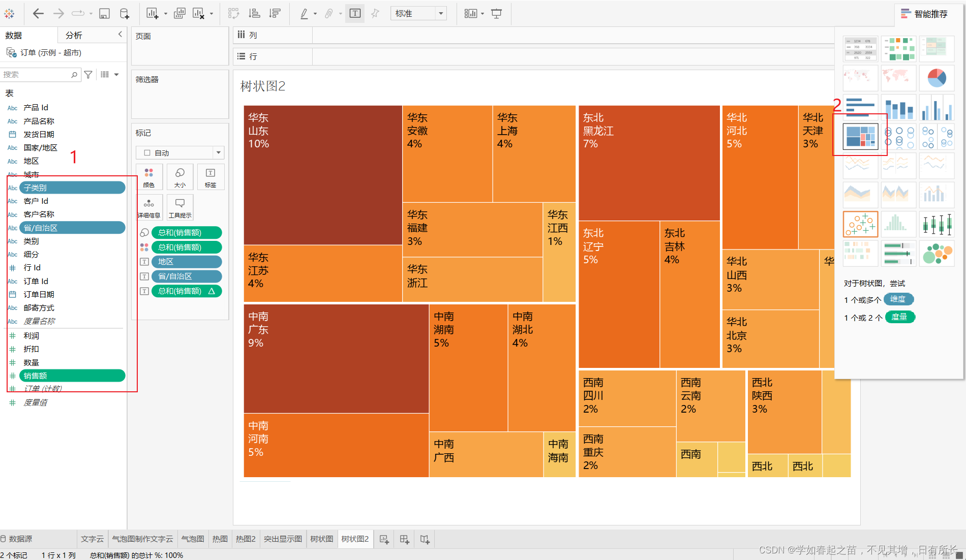Click the sort descending icon
Screen dimensions: 966x560
click(275, 14)
